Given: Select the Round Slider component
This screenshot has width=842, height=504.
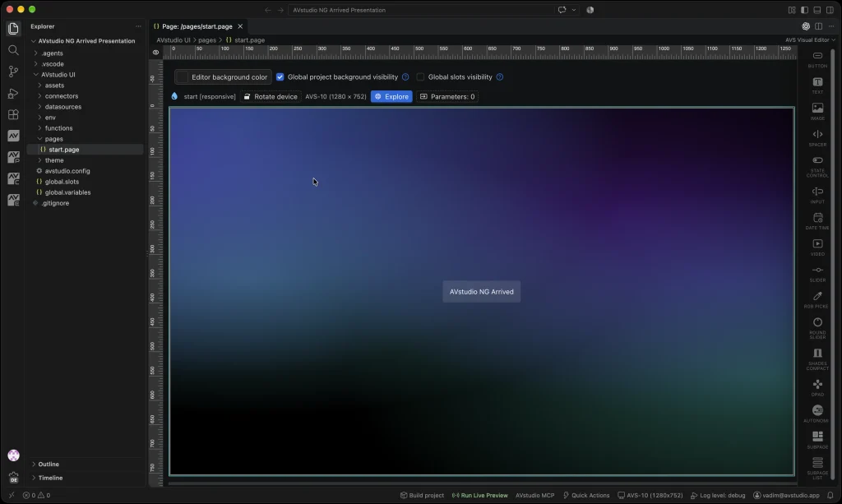Looking at the screenshot, I should [x=817, y=328].
